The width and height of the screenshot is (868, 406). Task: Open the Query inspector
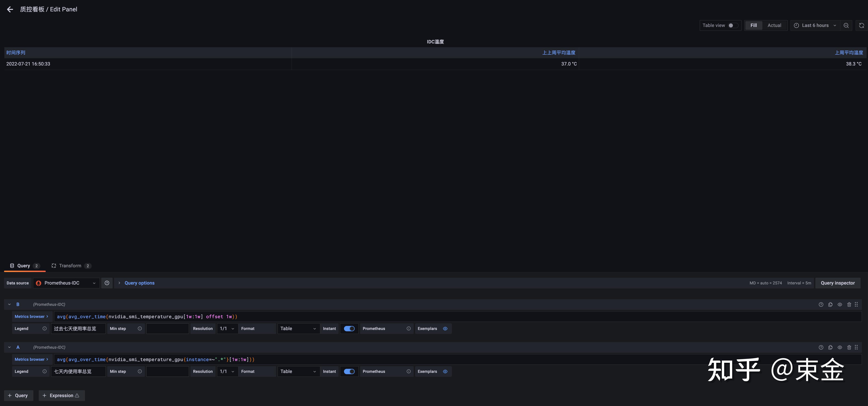[838, 283]
